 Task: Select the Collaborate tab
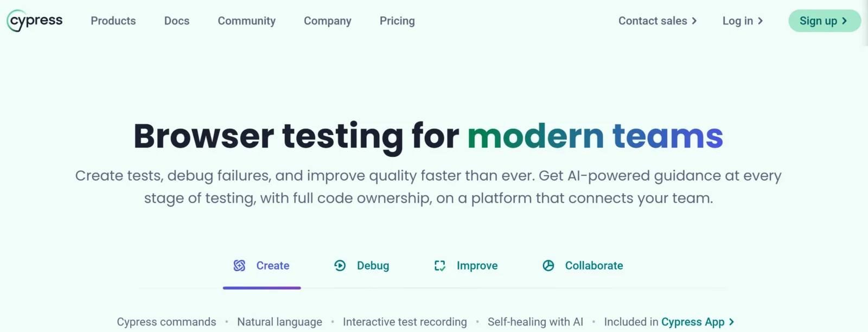593,265
